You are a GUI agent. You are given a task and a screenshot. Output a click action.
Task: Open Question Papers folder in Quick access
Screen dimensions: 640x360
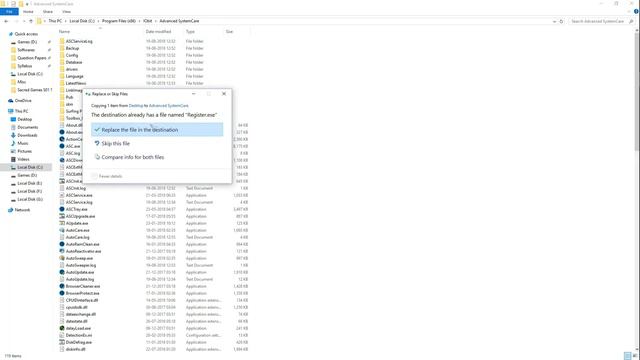click(31, 58)
